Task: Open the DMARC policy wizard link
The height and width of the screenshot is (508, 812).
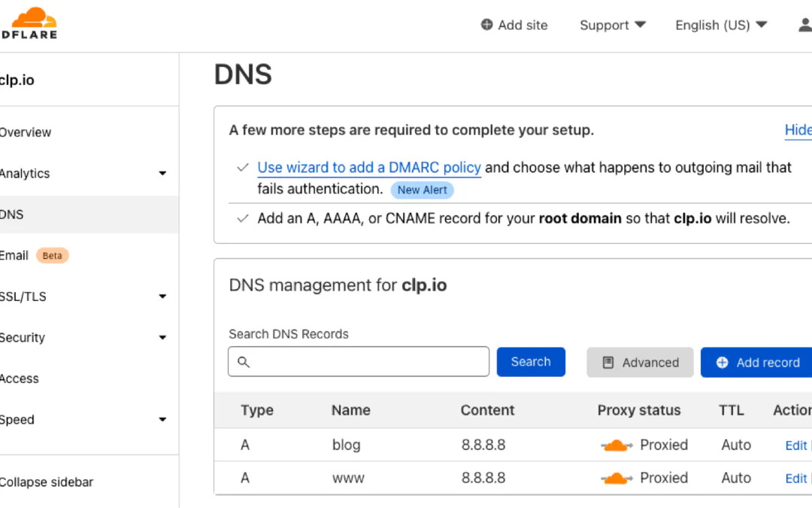Action: pos(369,167)
